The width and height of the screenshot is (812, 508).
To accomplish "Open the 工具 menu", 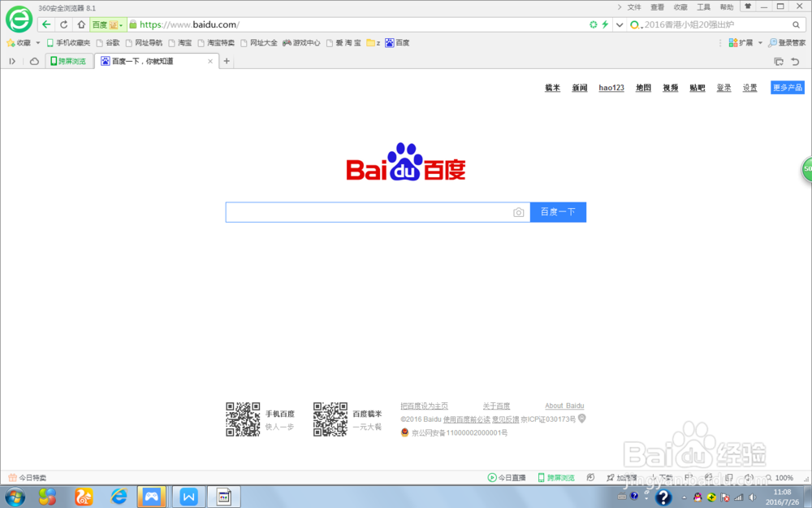I will (x=703, y=7).
